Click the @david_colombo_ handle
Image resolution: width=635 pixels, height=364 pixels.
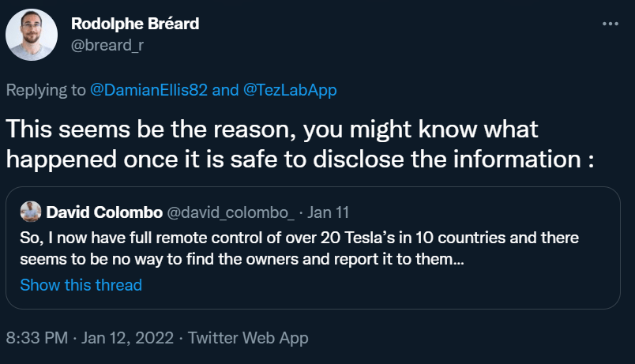pyautogui.click(x=228, y=212)
